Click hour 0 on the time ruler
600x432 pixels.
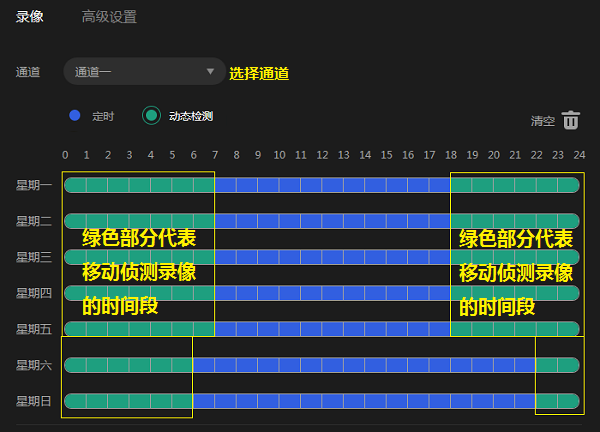click(x=65, y=155)
